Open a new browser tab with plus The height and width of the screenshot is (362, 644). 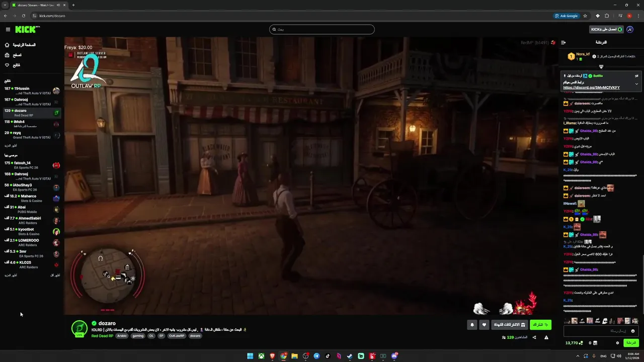pos(73,5)
